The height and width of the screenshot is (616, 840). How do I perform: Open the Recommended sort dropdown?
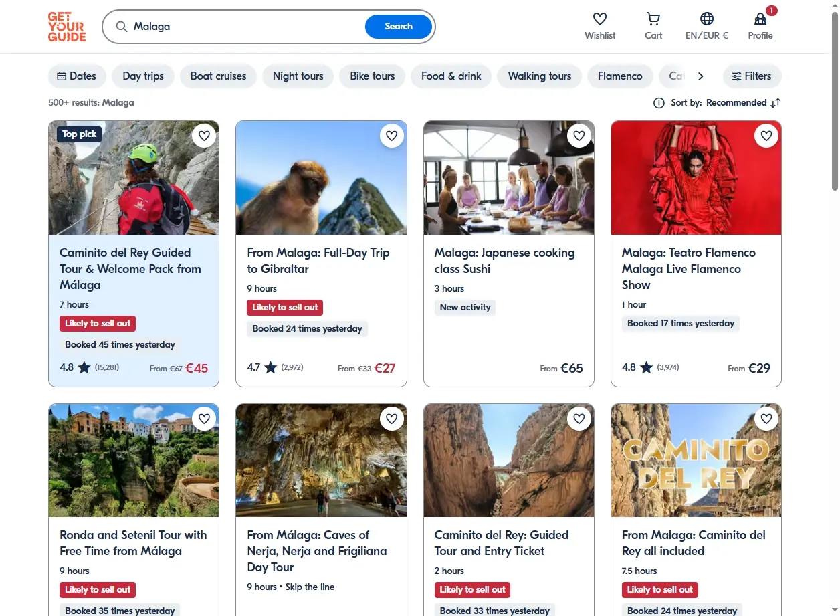736,103
